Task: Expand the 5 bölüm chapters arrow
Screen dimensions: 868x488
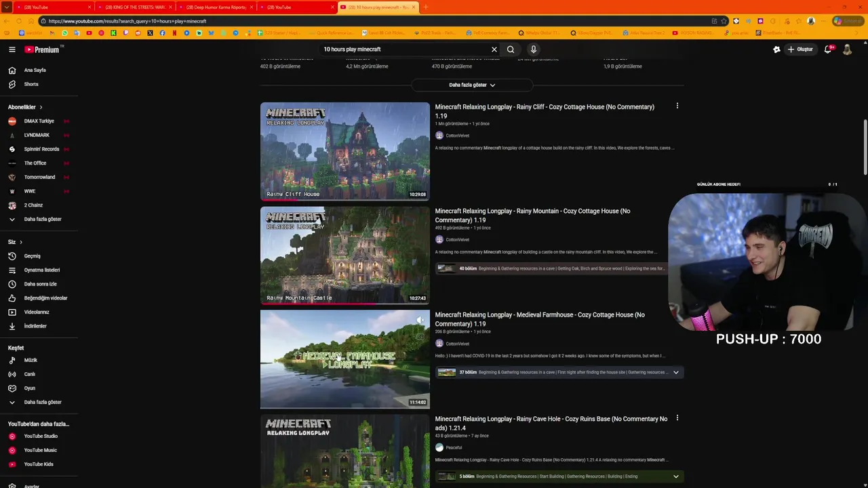Action: [x=676, y=476]
